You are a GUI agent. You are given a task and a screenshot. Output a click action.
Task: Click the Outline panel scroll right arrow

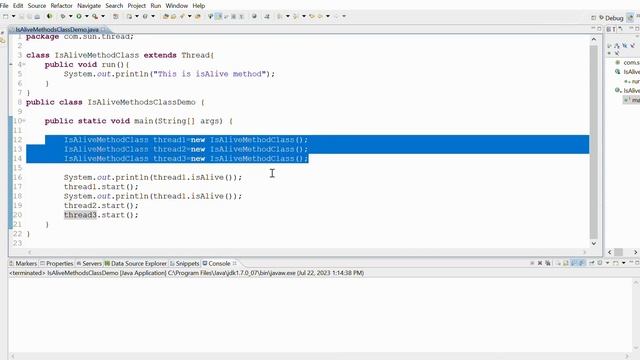(x=635, y=252)
